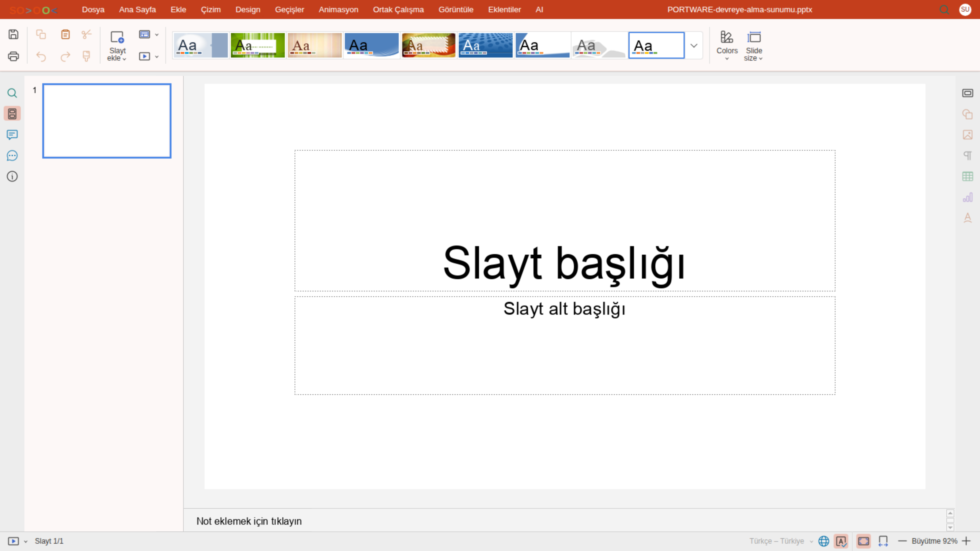Open the Animasyon tab
This screenshot has height=551, width=980.
[x=339, y=9]
